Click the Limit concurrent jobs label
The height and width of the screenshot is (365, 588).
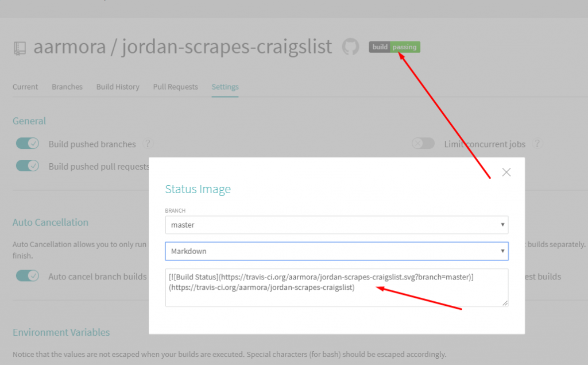pyautogui.click(x=485, y=144)
